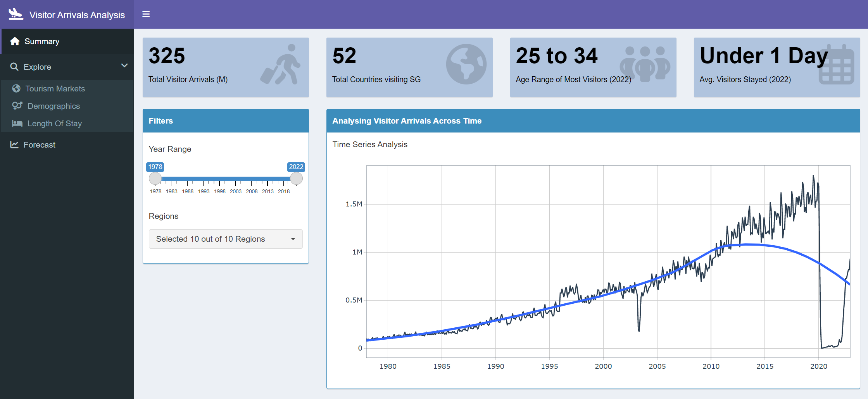This screenshot has width=868, height=399.
Task: Open the Demographics page
Action: coord(53,106)
